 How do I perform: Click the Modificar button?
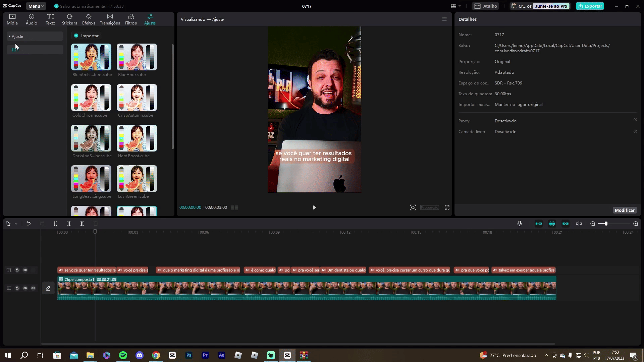point(624,210)
